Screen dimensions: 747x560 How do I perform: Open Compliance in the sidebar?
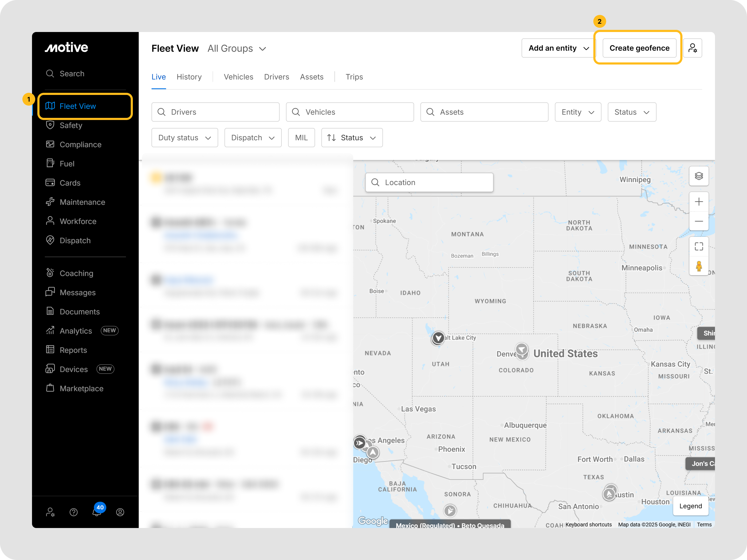click(x=80, y=145)
